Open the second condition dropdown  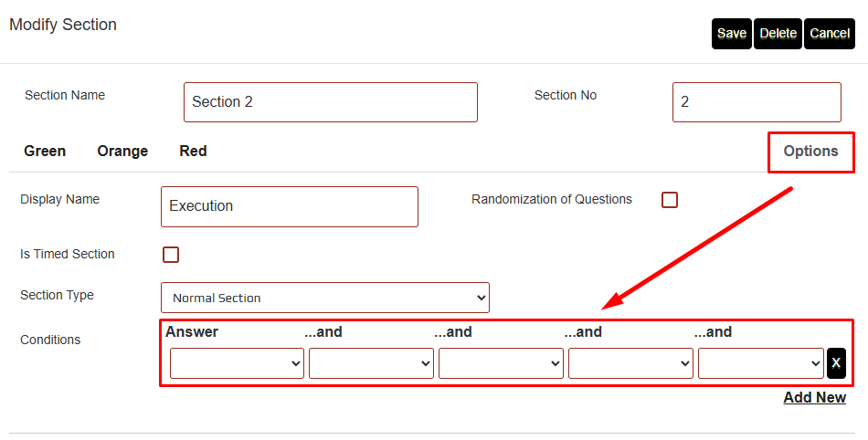[x=371, y=362]
